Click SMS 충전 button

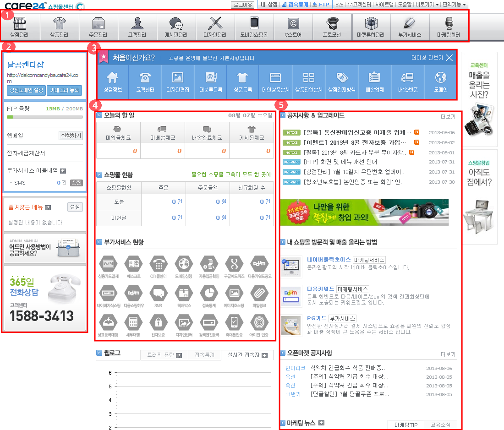(x=77, y=183)
